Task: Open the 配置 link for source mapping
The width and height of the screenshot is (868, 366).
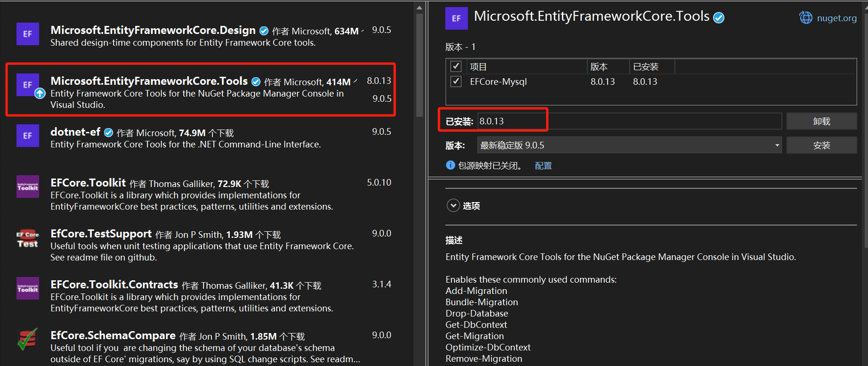Action: tap(544, 166)
